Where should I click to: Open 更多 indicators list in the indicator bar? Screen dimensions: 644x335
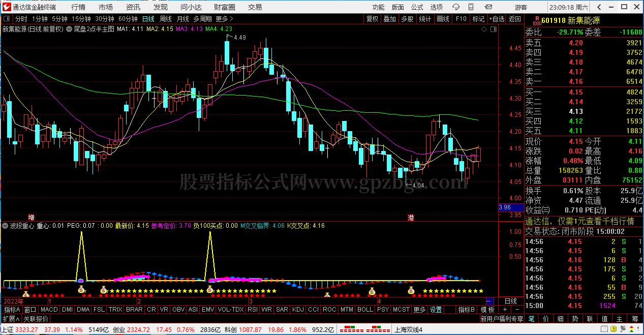(419, 310)
